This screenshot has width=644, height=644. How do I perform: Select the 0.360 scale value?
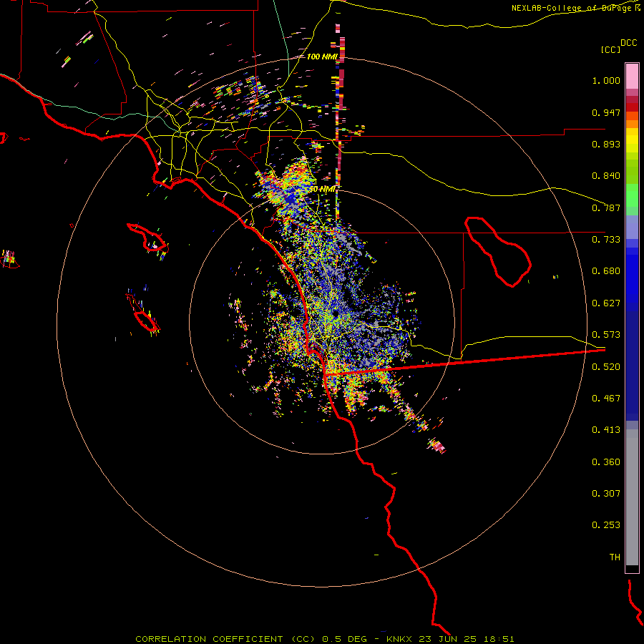click(606, 462)
